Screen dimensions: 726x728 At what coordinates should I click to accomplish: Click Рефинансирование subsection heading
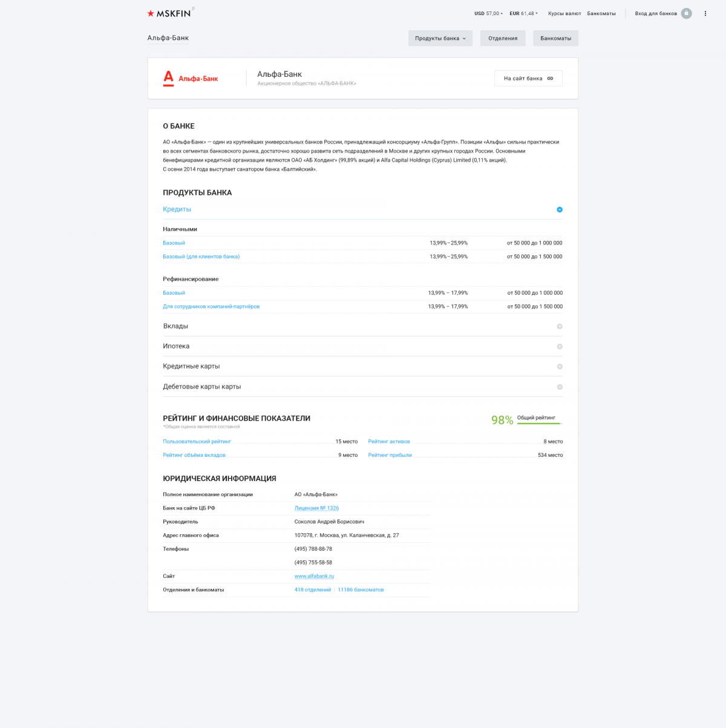(191, 279)
